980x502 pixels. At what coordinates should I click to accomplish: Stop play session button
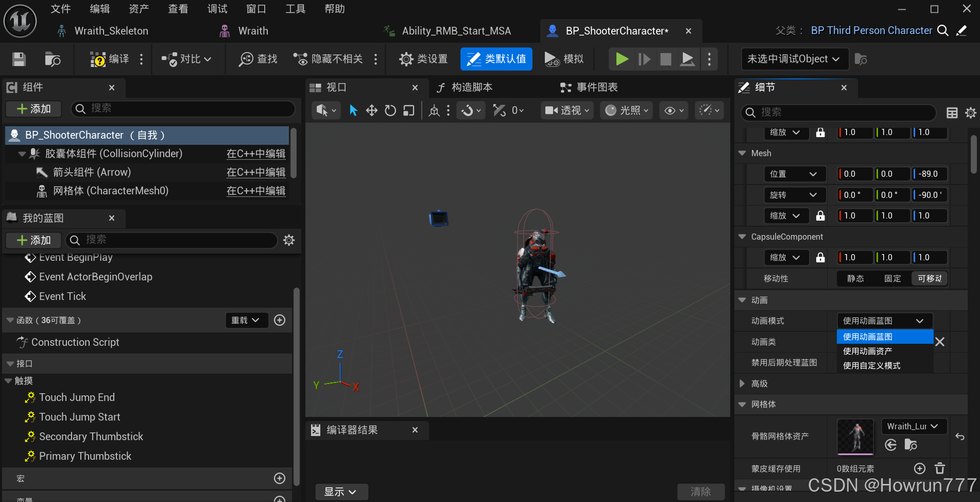(666, 59)
